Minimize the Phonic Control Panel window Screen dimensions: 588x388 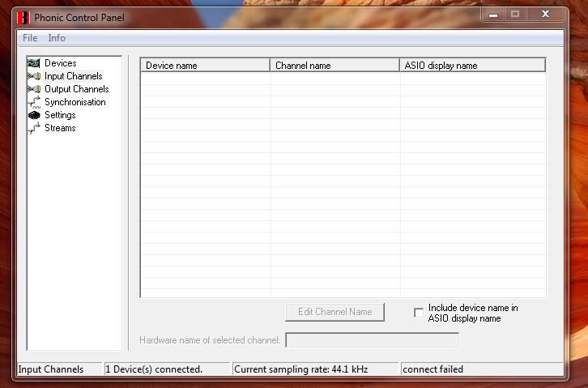pos(492,14)
